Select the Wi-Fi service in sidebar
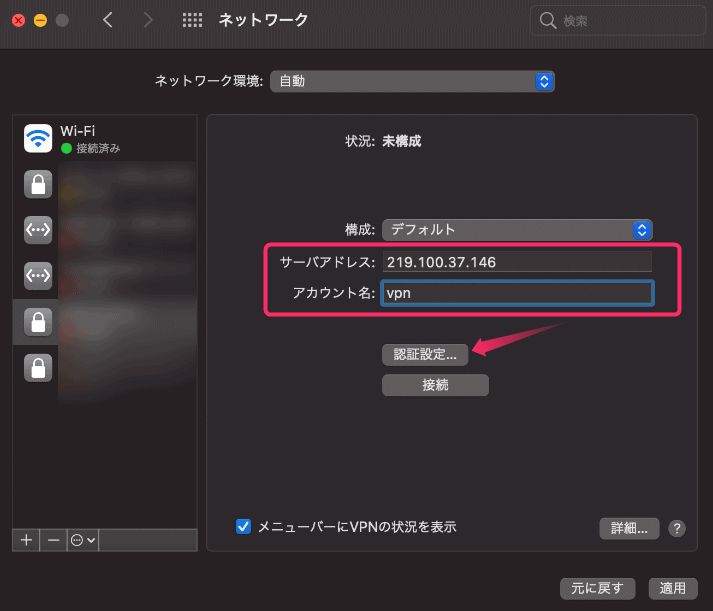The height and width of the screenshot is (611, 713). point(105,139)
